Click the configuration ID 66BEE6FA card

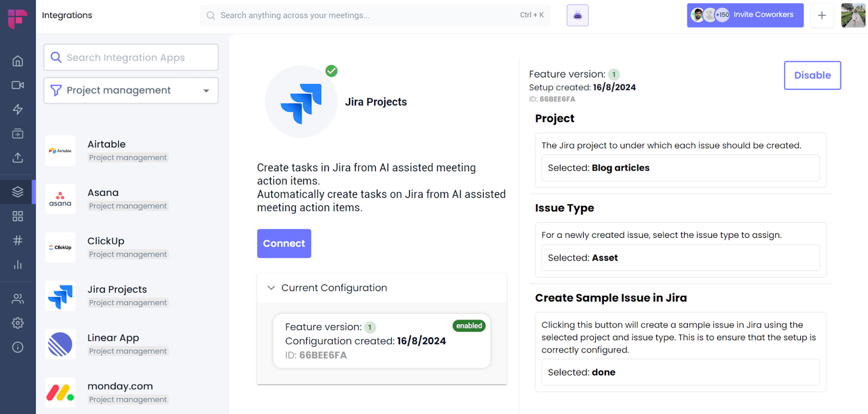(x=382, y=341)
